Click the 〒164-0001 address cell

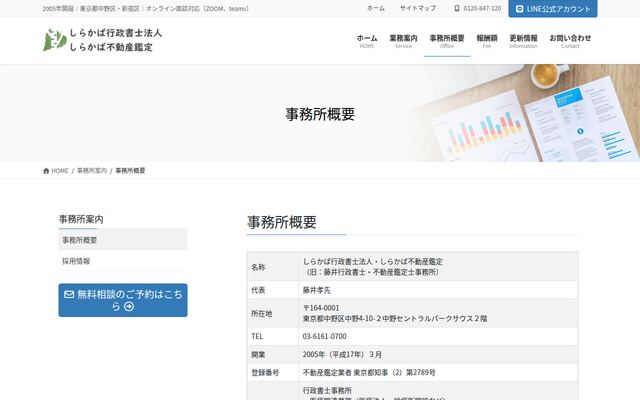(x=438, y=313)
